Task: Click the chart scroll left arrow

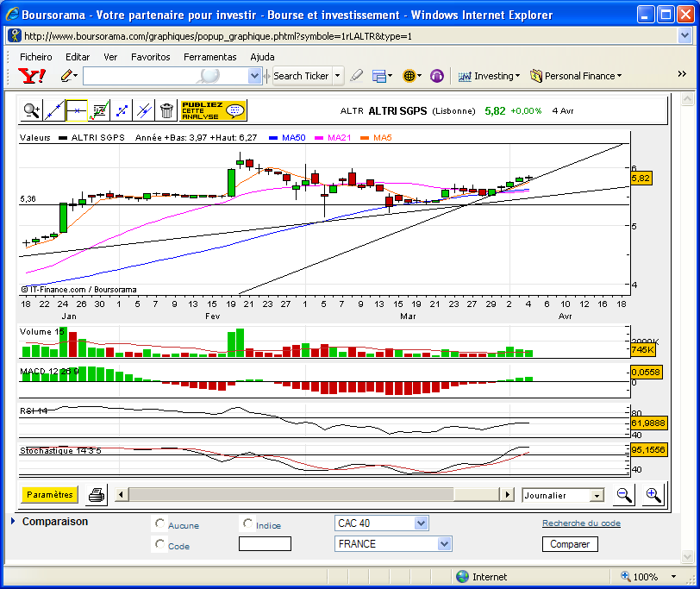Action: click(122, 494)
